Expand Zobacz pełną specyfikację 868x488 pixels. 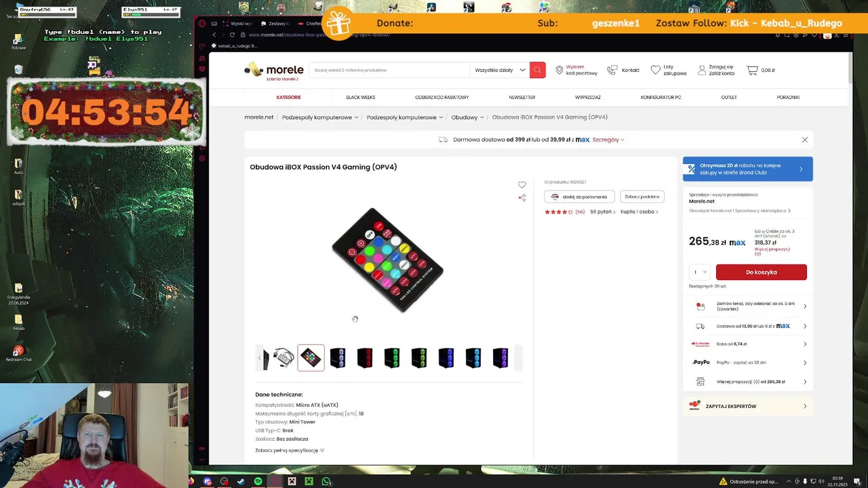click(x=290, y=450)
